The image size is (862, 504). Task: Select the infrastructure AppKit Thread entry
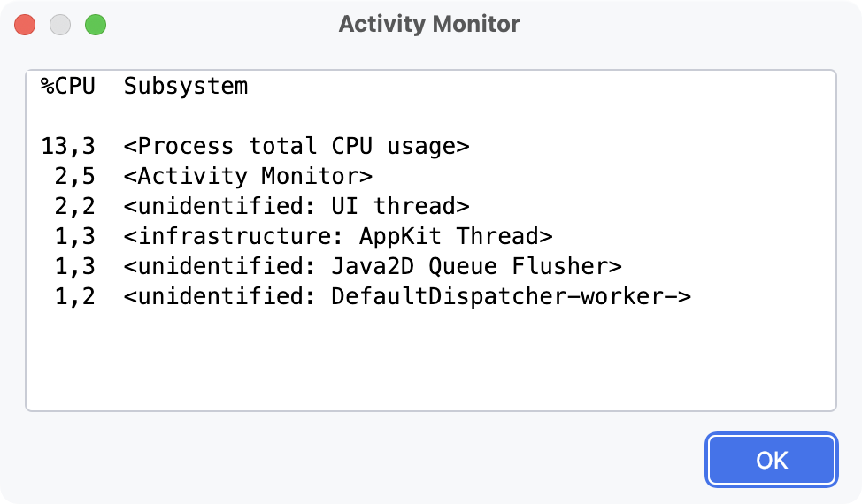[x=338, y=237]
